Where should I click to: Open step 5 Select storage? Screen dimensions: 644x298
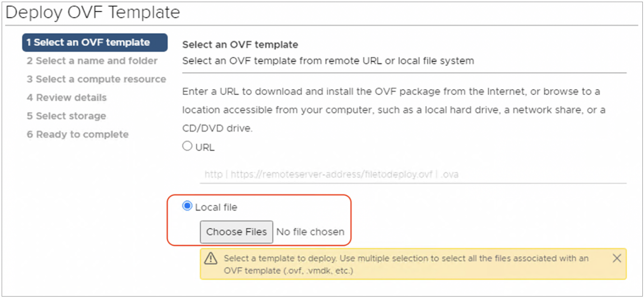pyautogui.click(x=66, y=116)
